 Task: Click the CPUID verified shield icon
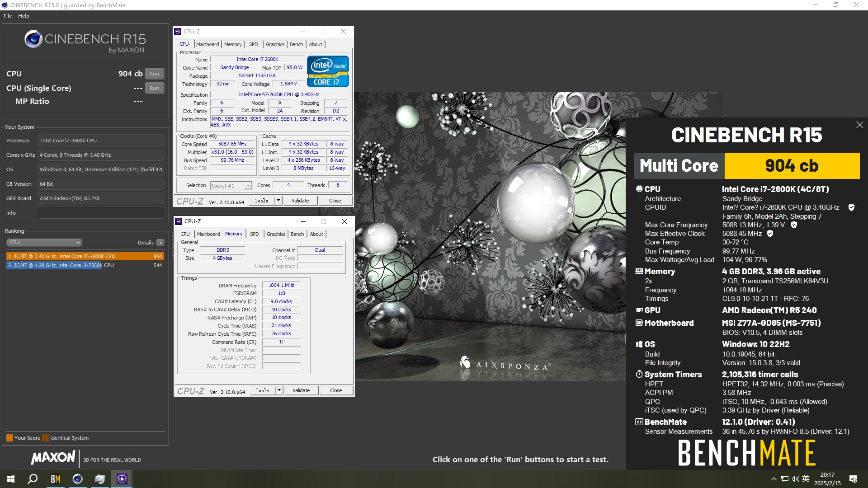851,207
